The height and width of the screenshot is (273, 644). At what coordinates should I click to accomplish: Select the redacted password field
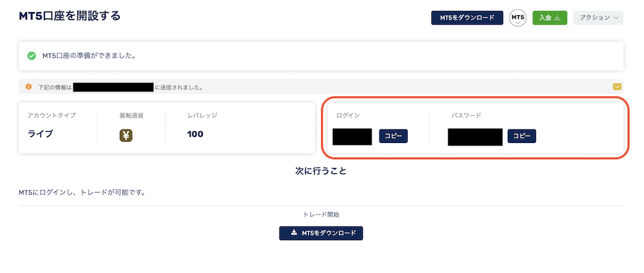tap(475, 136)
